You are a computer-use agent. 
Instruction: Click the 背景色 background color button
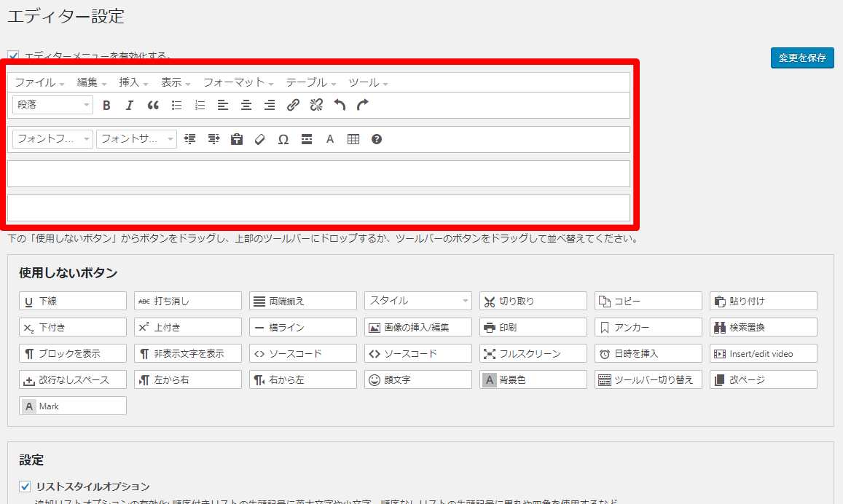point(533,379)
